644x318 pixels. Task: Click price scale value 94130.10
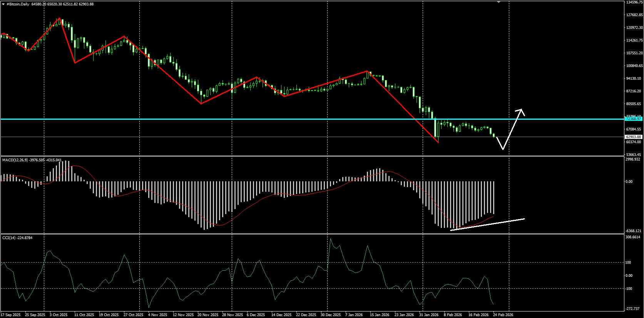(x=634, y=79)
